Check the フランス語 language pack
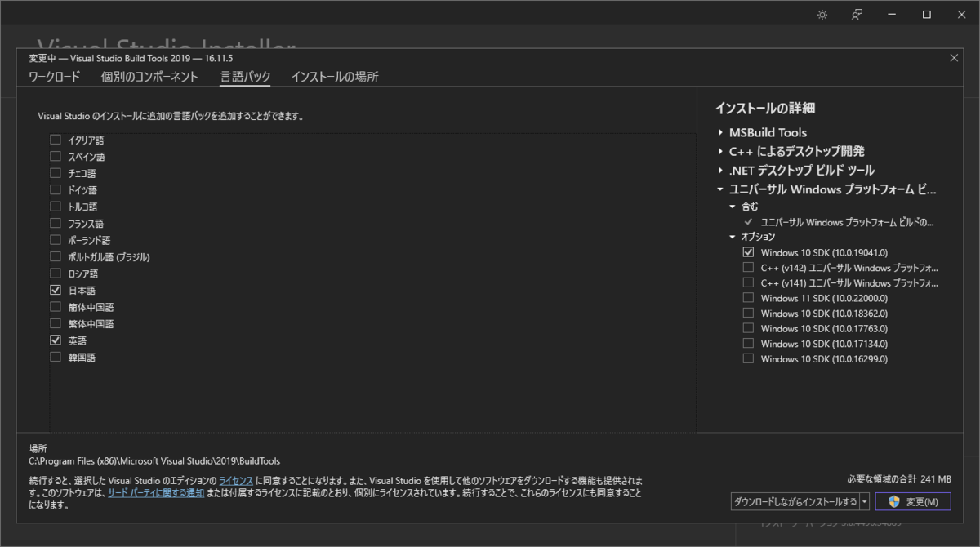980x547 pixels. coord(56,223)
